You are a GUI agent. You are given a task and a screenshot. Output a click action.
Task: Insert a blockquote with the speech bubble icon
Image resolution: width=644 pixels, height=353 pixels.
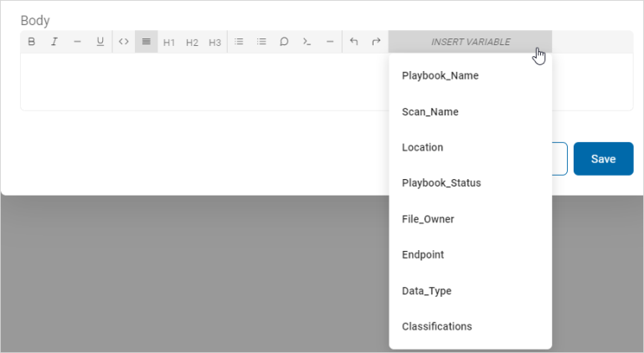tap(284, 42)
